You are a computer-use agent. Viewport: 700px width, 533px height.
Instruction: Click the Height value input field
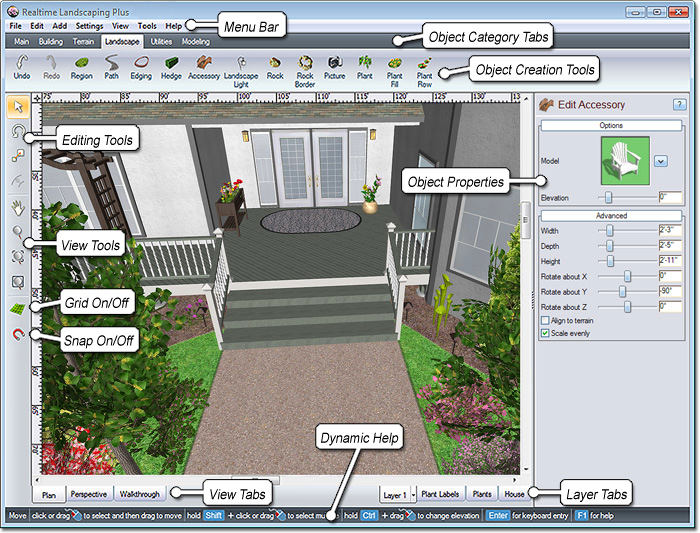(671, 261)
